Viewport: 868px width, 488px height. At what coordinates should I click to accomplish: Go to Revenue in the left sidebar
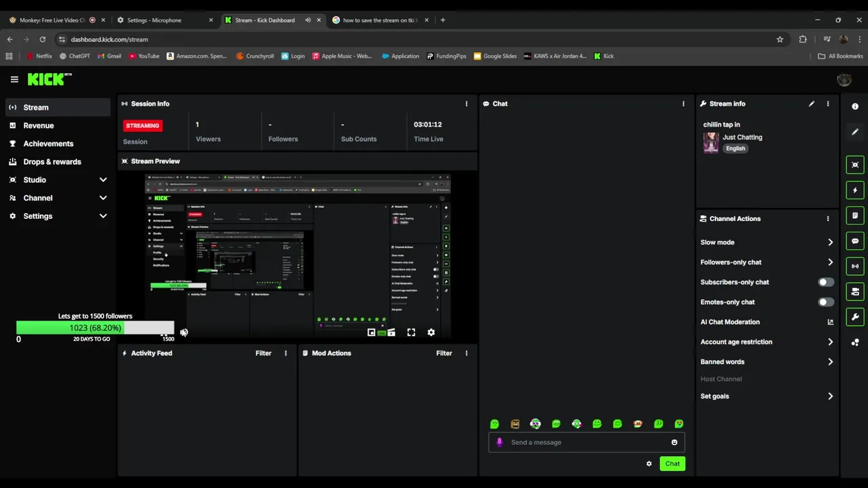[58, 125]
